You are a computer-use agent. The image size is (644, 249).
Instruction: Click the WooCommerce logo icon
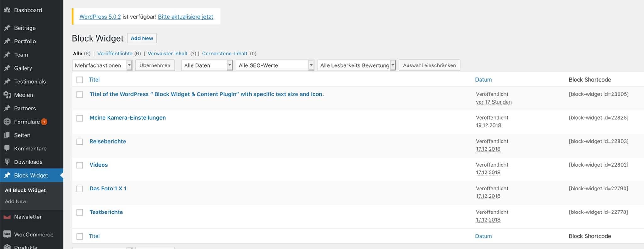click(7, 235)
